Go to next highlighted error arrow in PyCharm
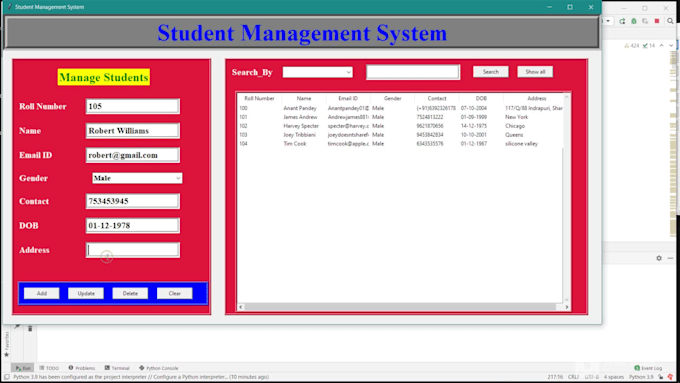Screen dimensions: 680x383 (x=671, y=46)
